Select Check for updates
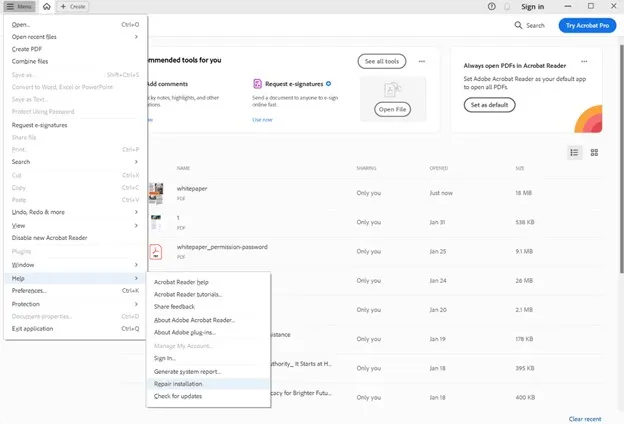The height and width of the screenshot is (424, 624). (x=209, y=396)
